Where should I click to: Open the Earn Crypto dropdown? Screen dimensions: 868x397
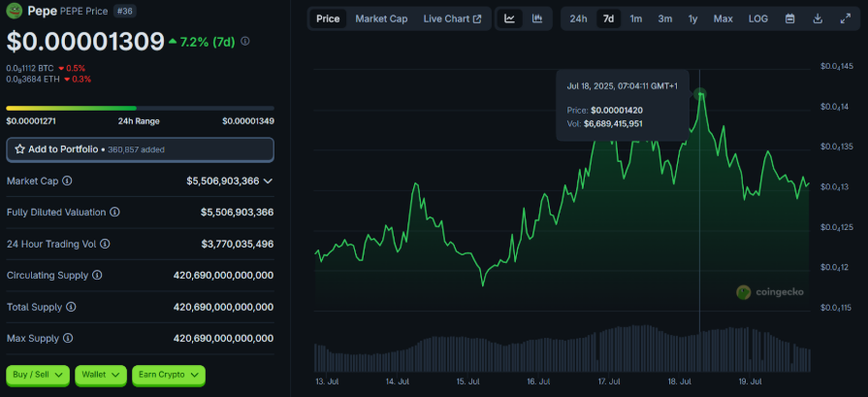tap(169, 375)
